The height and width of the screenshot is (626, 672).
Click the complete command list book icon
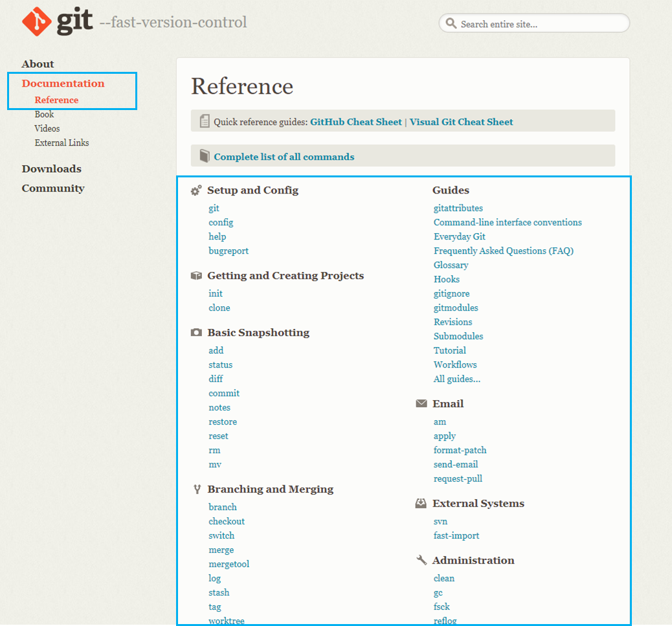pos(205,156)
